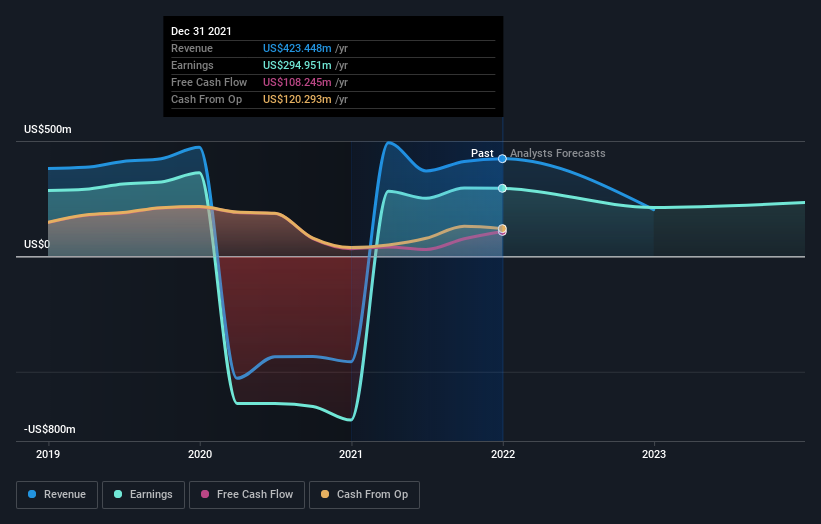Image resolution: width=821 pixels, height=524 pixels.
Task: Click the US$294.951m earnings value
Action: coord(297,65)
